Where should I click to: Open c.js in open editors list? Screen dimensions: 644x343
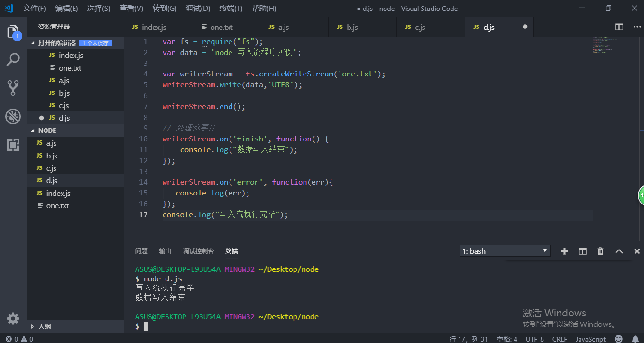[75, 105]
